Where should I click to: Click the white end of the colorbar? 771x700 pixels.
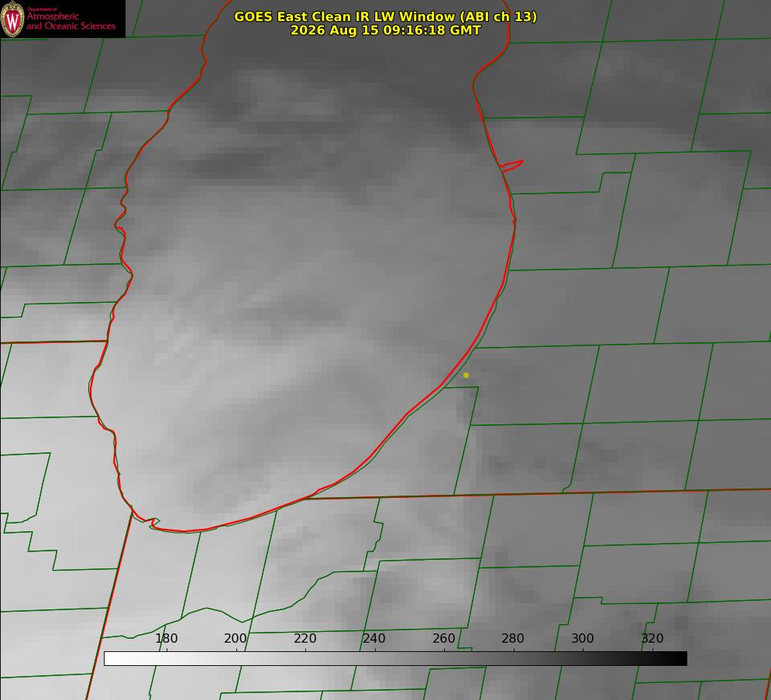(109, 658)
